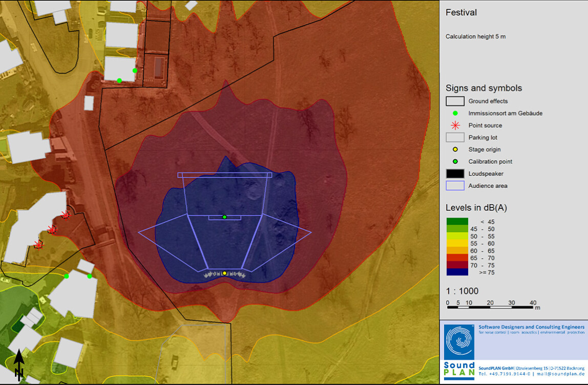Click the Festival title text
This screenshot has width=588, height=385.
click(x=461, y=12)
